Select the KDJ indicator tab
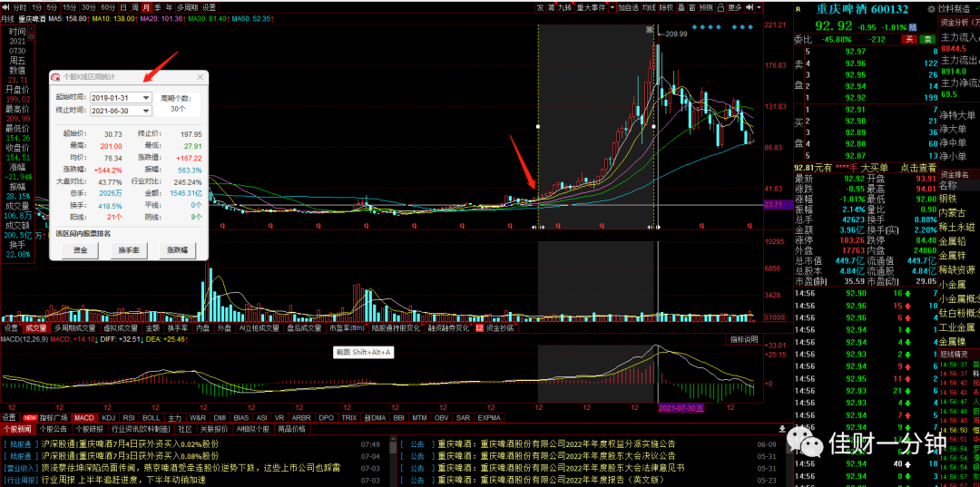The image size is (980, 487). [109, 417]
